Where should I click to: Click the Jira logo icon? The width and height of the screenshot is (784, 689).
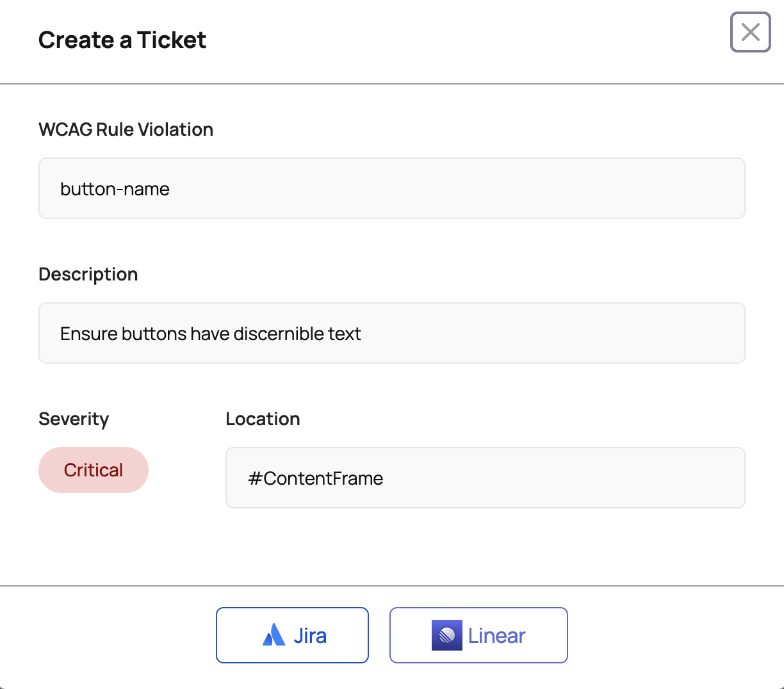(x=274, y=635)
